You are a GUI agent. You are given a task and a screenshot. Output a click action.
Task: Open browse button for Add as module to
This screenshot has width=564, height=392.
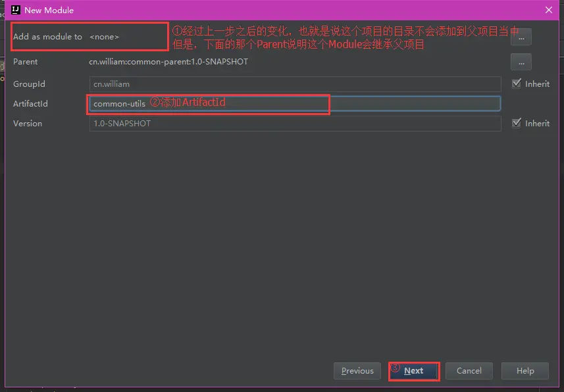click(x=521, y=37)
